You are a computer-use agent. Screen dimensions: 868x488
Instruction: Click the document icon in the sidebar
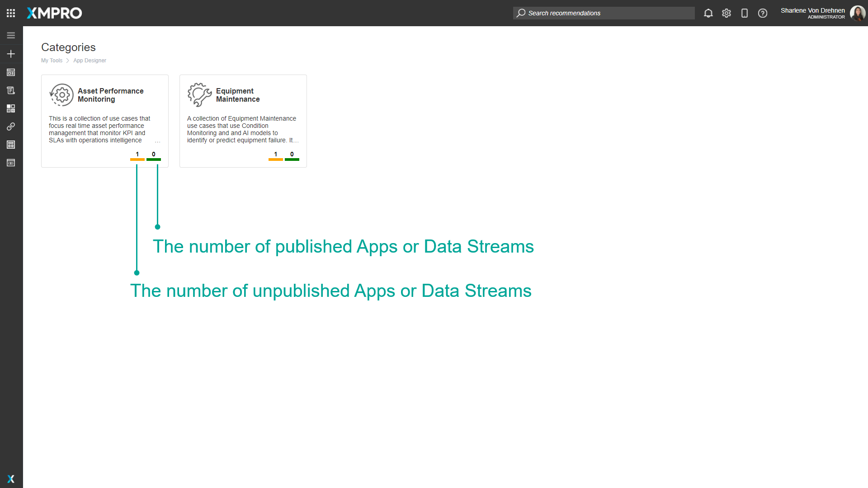tap(11, 90)
